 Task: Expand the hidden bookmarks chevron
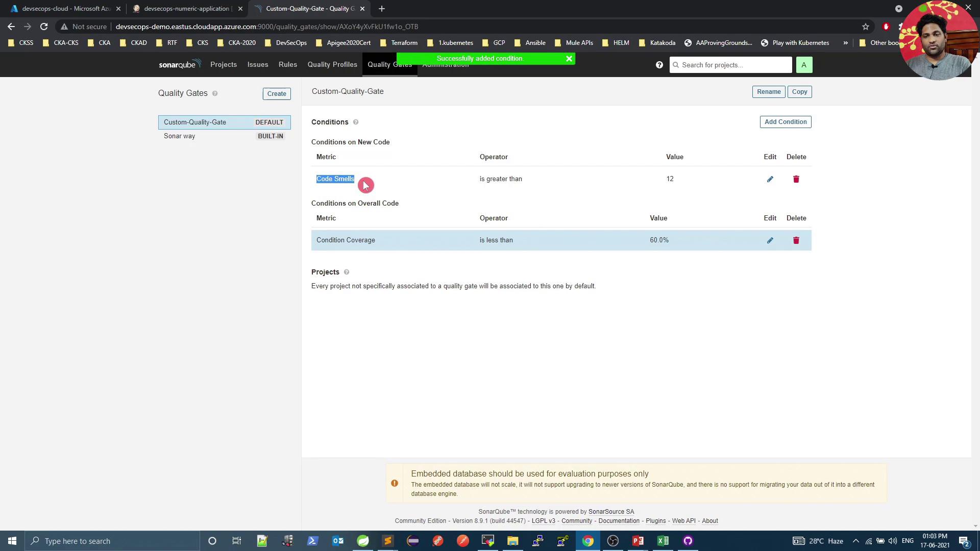pos(845,43)
